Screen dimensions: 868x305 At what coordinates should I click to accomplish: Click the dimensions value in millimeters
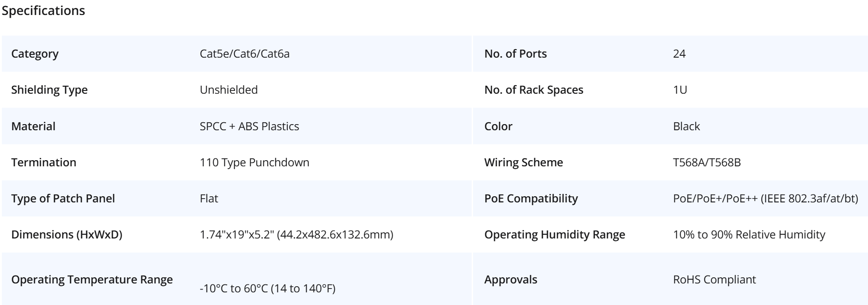[335, 235]
